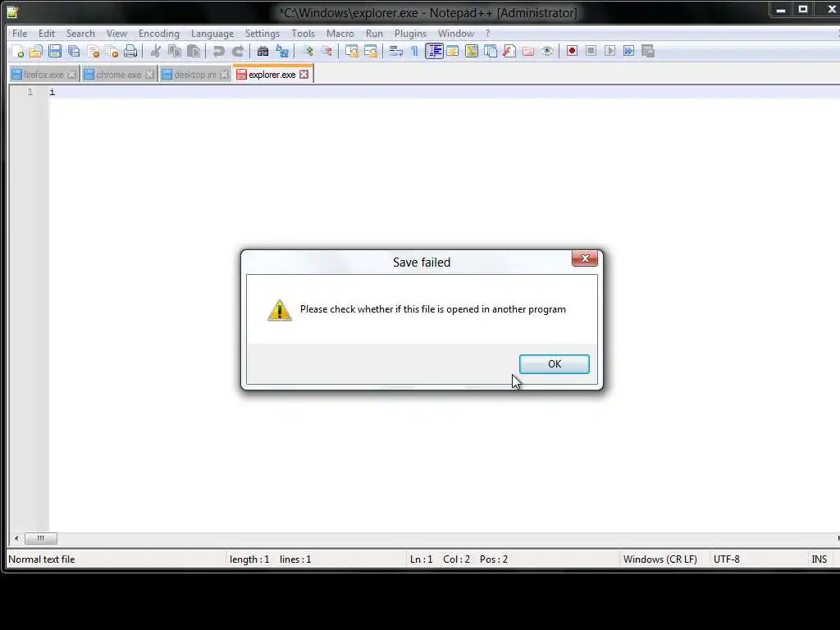Open the Edit menu
The width and height of the screenshot is (840, 630).
click(x=47, y=33)
